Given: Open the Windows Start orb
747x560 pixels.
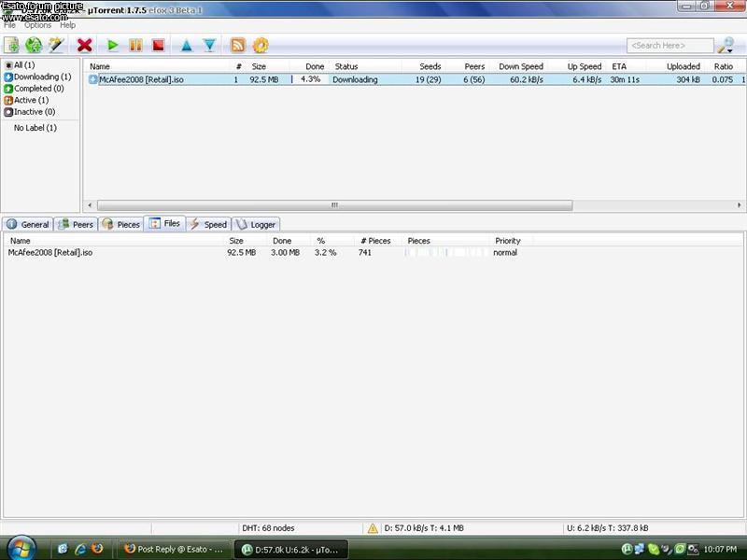Looking at the screenshot, I should pyautogui.click(x=20, y=549).
